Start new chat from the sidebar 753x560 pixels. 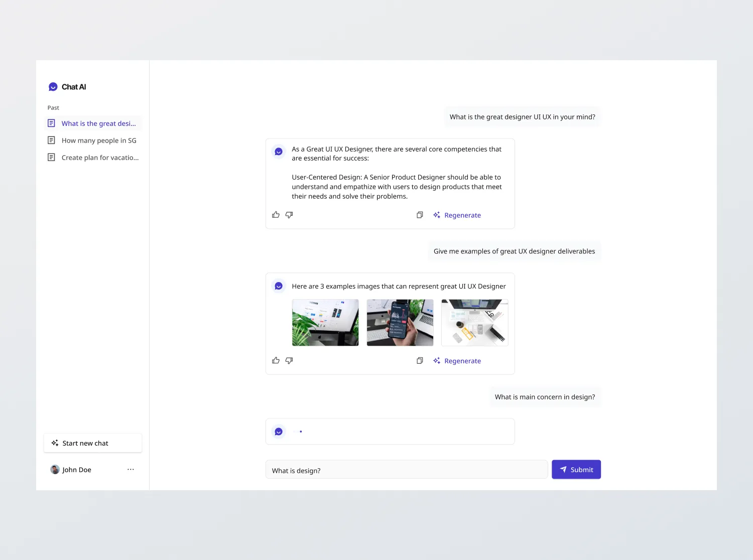93,443
